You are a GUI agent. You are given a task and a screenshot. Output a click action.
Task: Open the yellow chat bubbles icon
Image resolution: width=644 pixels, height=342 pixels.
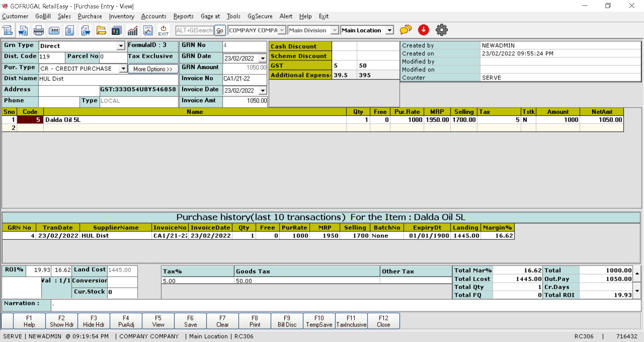[406, 30]
